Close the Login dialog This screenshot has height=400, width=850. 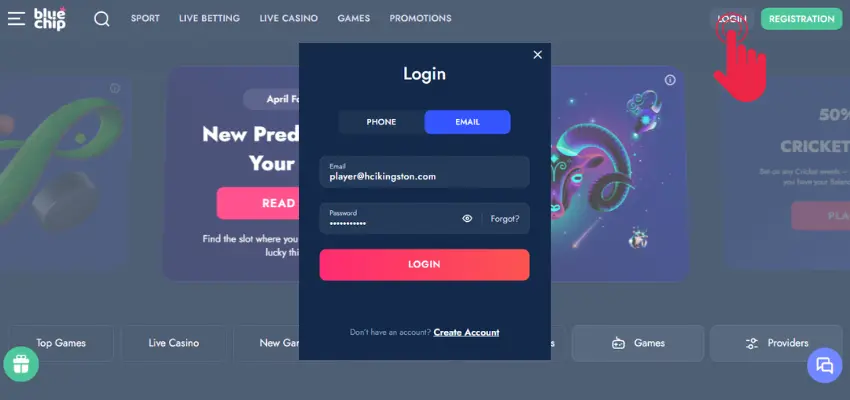tap(537, 55)
